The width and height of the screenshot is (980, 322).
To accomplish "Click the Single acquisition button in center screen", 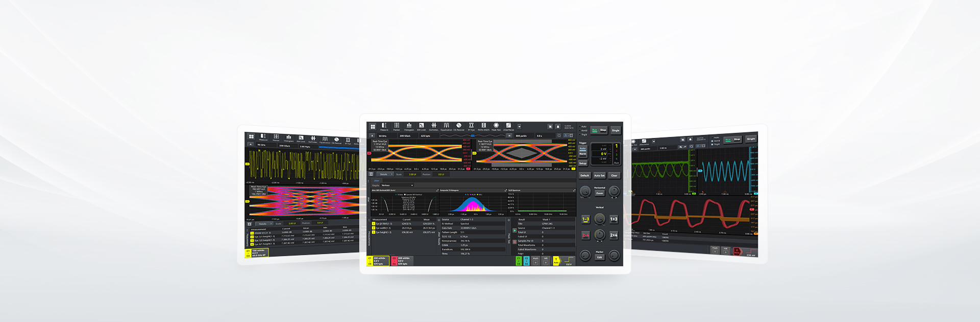I will click(x=616, y=130).
